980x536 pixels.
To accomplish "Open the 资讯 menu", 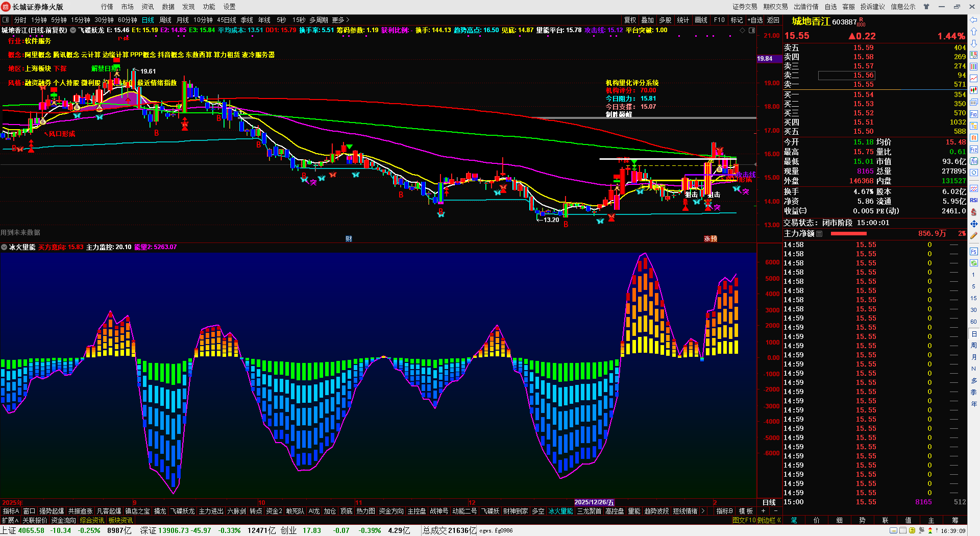I will pyautogui.click(x=148, y=7).
